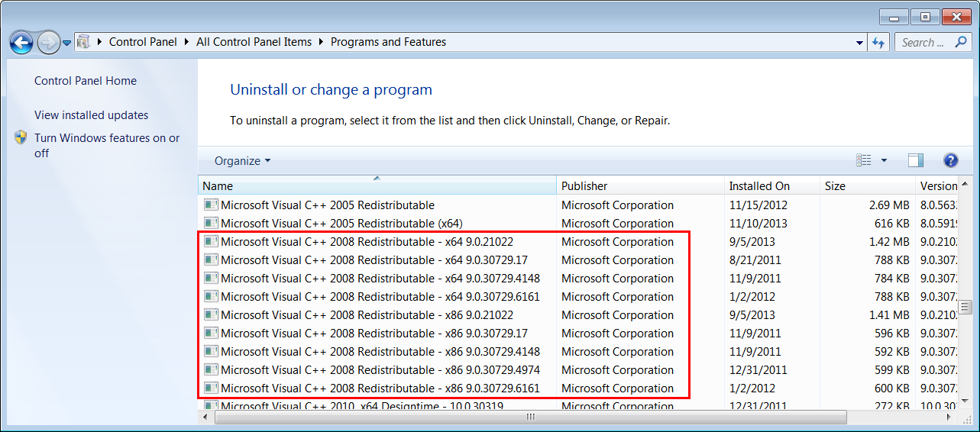Select Visual C++ 2005 Redistributable row
The image size is (980, 432).
point(578,205)
